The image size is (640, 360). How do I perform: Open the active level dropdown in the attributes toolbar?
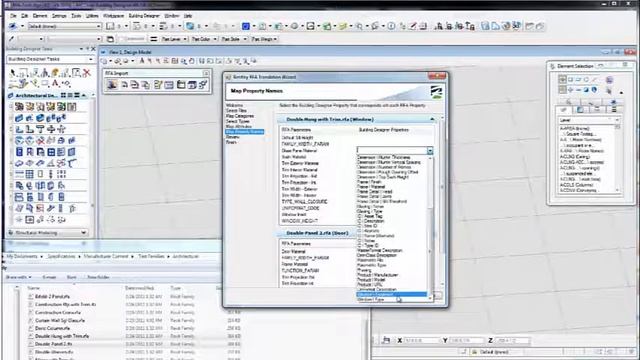point(64,26)
